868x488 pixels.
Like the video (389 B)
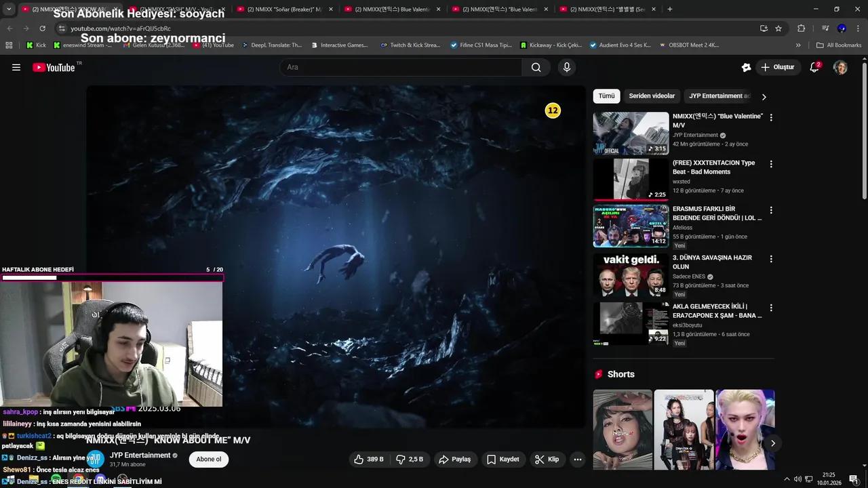coord(369,460)
